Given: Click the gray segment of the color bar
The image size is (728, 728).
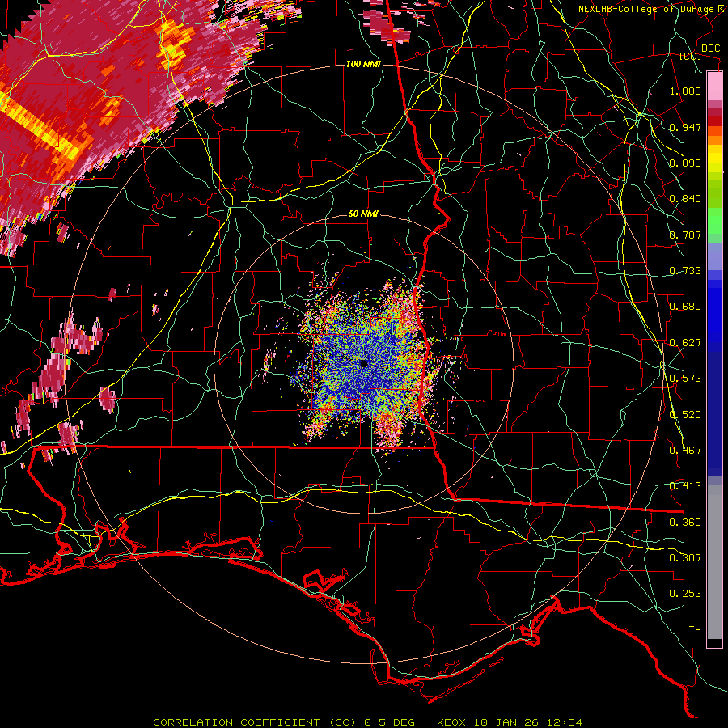Looking at the screenshot, I should (x=714, y=562).
